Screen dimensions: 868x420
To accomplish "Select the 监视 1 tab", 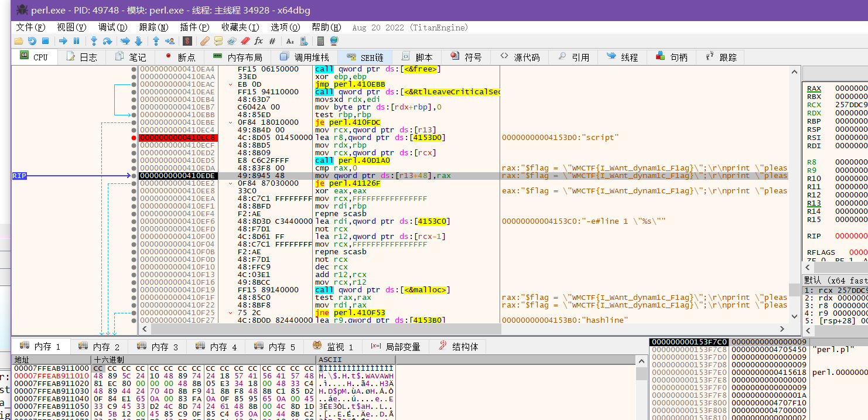I will pyautogui.click(x=333, y=347).
